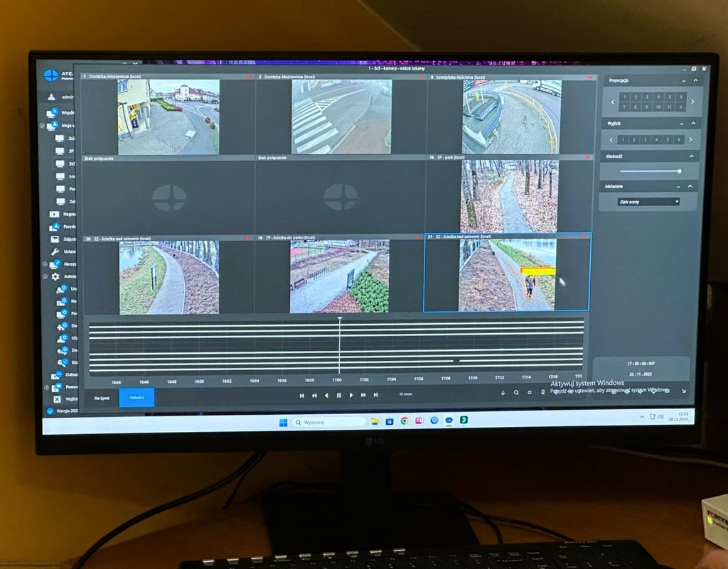
Task: Select the Odtwórz playback mode button
Action: click(x=136, y=398)
